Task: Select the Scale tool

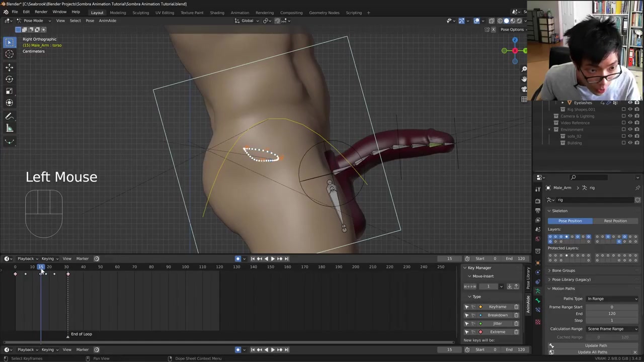Action: 9,91
